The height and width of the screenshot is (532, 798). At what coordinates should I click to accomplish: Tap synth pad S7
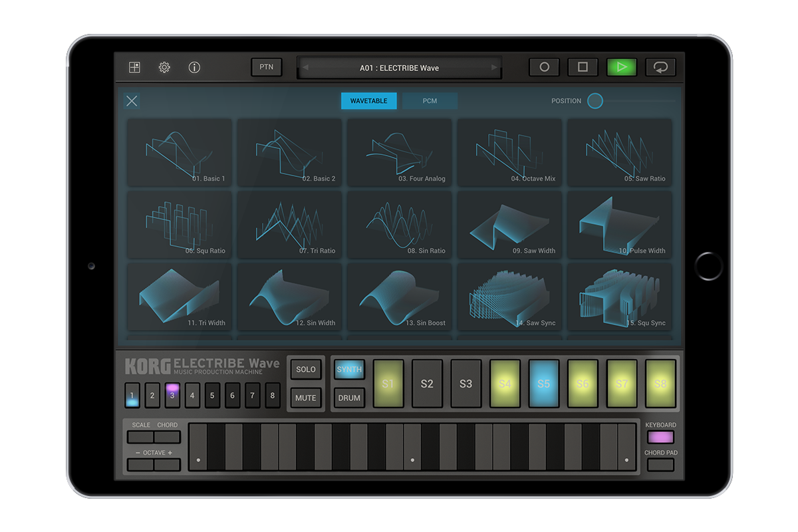[622, 384]
